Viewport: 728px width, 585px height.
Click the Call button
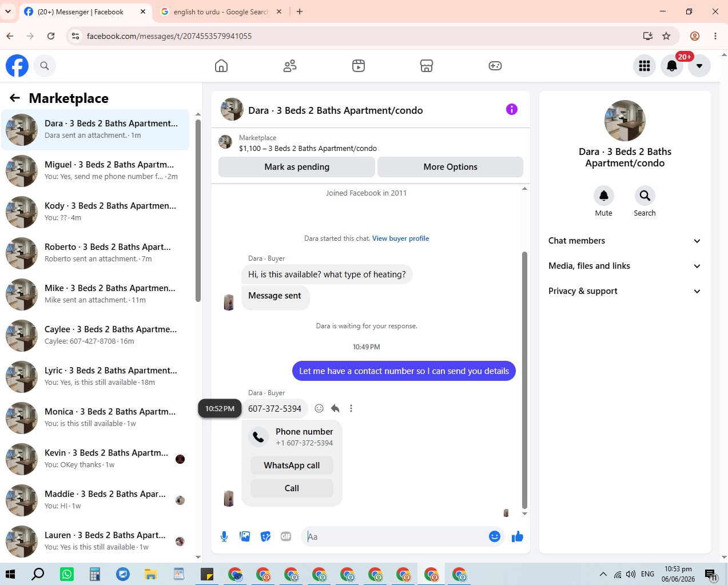click(x=292, y=488)
